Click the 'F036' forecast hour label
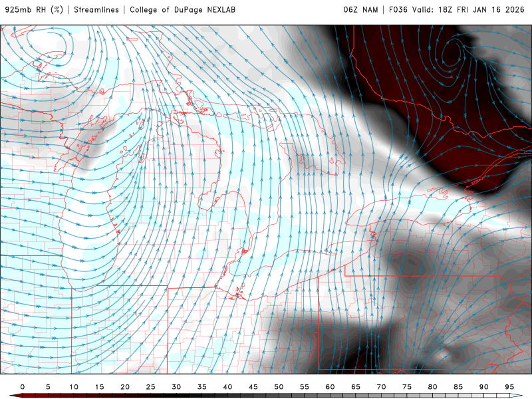 (398, 10)
